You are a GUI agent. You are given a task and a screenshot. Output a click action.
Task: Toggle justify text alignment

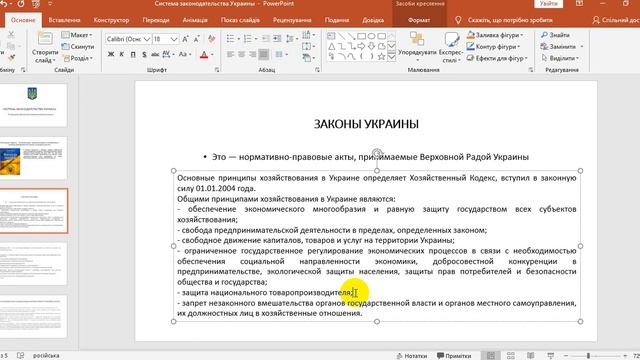pos(264,54)
